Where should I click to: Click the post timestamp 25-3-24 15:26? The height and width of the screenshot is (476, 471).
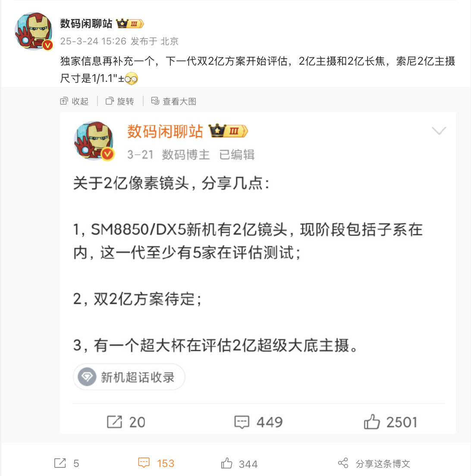pyautogui.click(x=93, y=41)
